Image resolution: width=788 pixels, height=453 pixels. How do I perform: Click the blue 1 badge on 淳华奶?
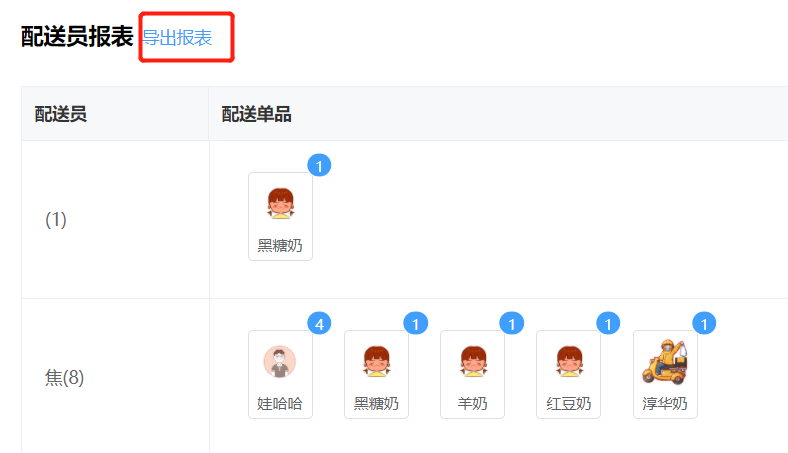[704, 324]
